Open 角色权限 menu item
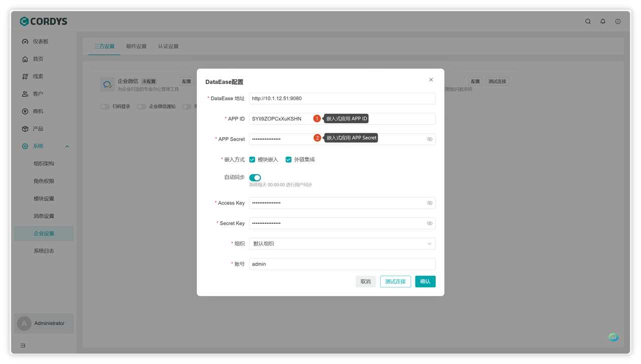 [44, 181]
